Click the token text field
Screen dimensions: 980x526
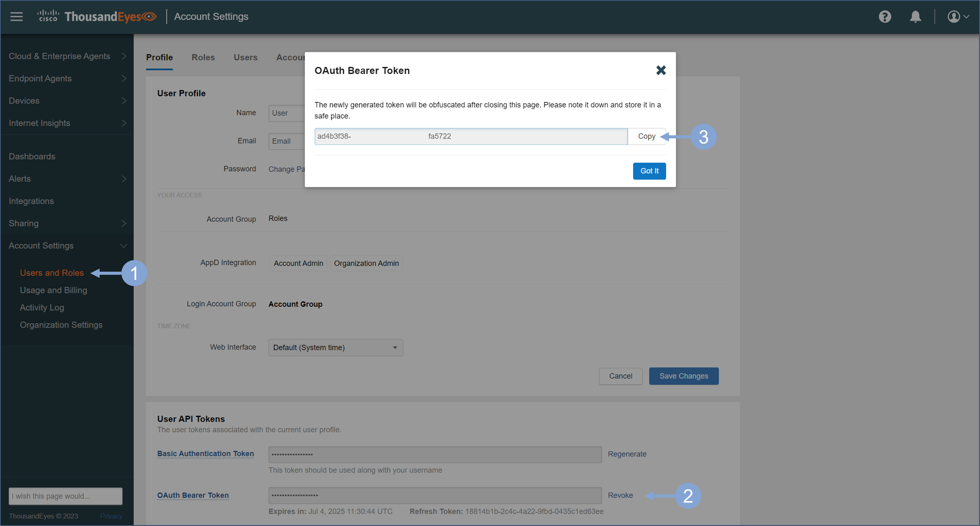coord(471,136)
